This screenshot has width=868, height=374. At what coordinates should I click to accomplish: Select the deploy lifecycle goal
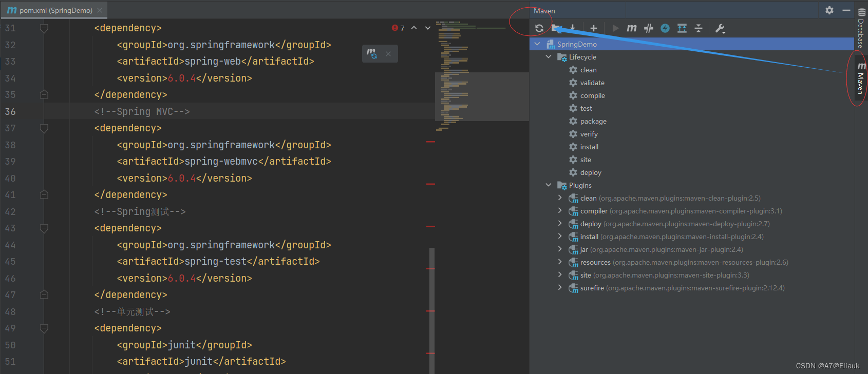[x=591, y=172]
